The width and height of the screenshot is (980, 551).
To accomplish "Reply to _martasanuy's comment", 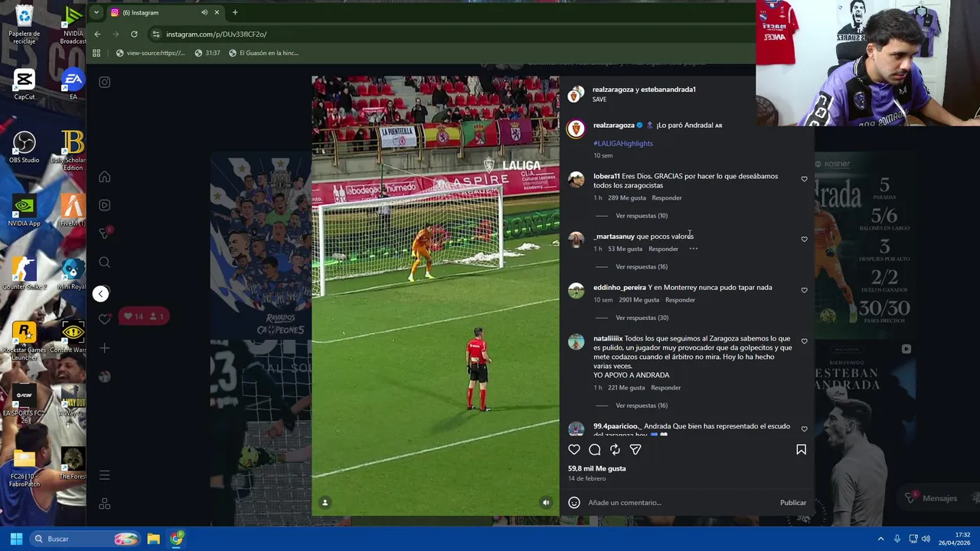I will point(663,249).
